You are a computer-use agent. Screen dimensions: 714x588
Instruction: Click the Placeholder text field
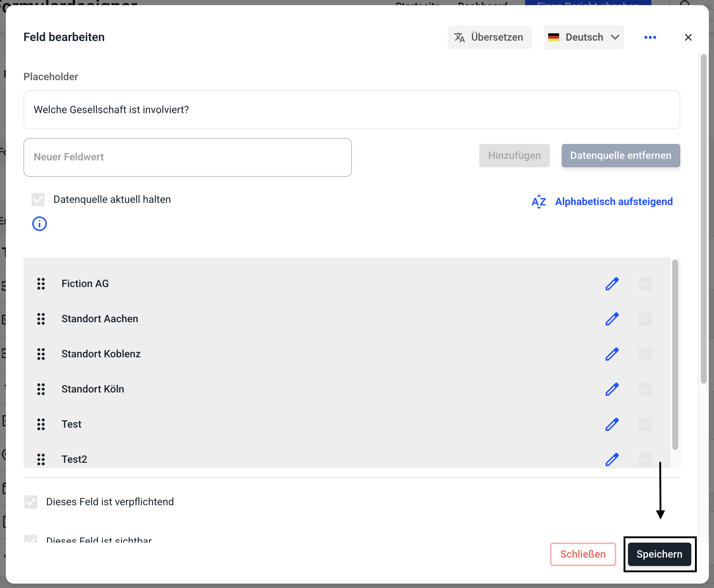[352, 110]
